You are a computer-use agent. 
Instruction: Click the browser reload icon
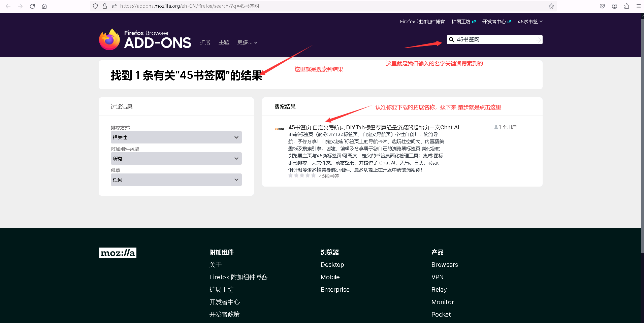pyautogui.click(x=32, y=6)
